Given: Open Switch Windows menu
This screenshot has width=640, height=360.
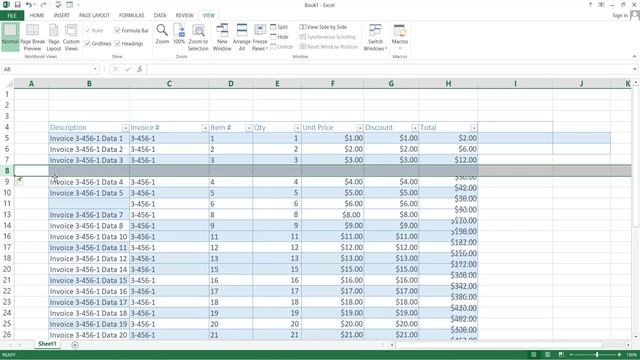Looking at the screenshot, I should pos(375,37).
